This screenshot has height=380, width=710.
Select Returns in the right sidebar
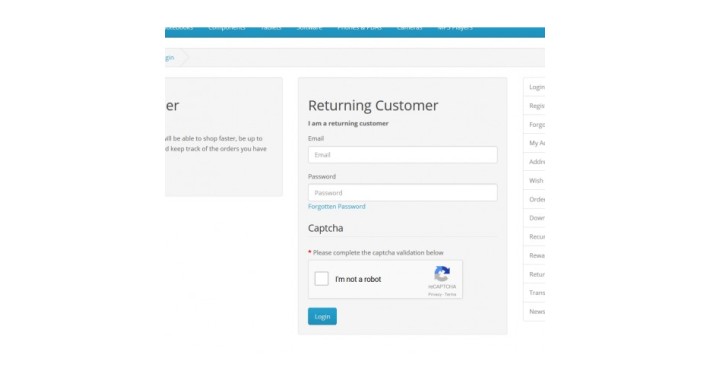coord(534,274)
